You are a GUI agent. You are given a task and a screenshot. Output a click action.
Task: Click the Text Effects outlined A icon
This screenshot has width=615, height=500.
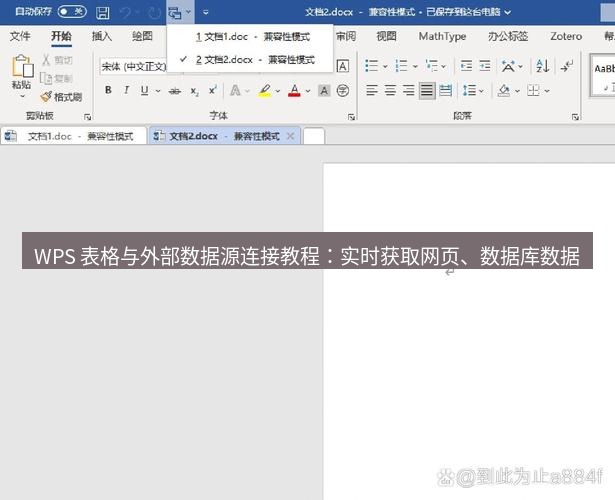coord(235,91)
